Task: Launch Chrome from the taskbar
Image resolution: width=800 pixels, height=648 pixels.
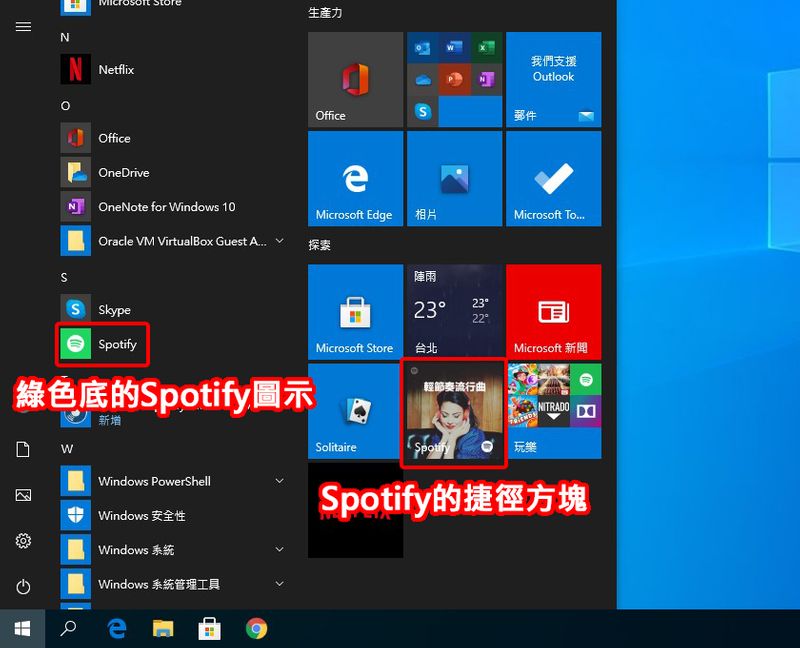Action: 256,629
